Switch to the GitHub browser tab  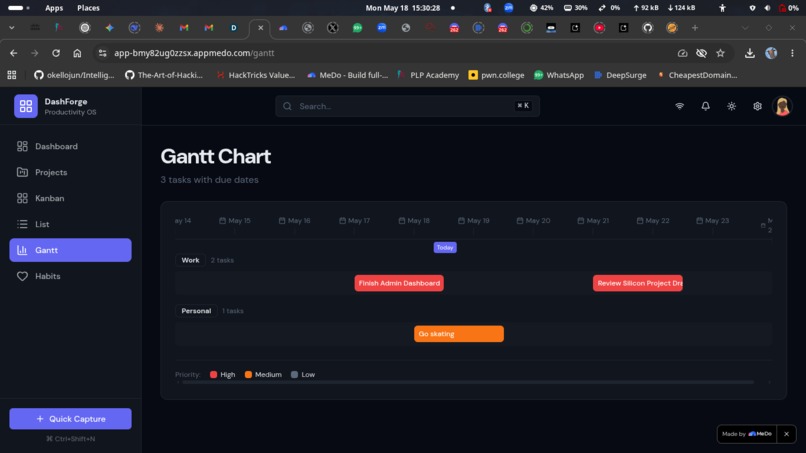click(648, 28)
